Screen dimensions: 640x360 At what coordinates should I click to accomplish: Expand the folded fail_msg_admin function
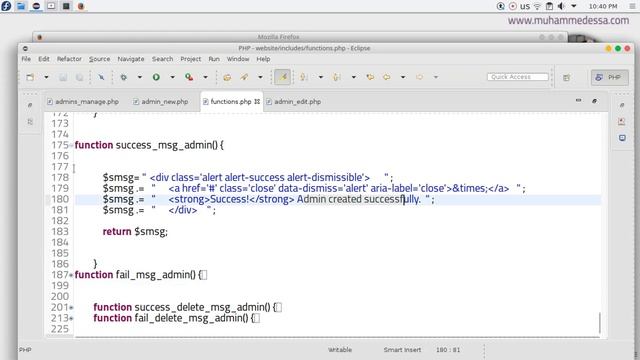[x=71, y=275]
